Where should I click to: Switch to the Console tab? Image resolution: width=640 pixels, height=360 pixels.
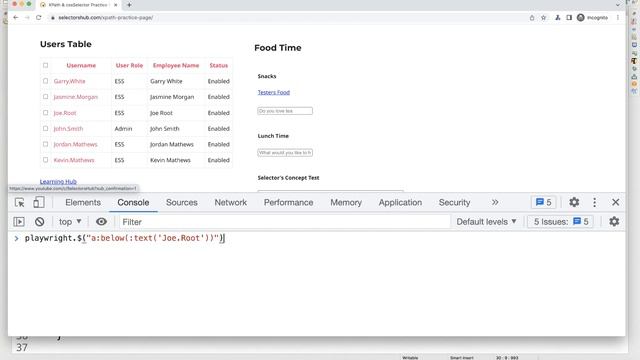tap(133, 202)
